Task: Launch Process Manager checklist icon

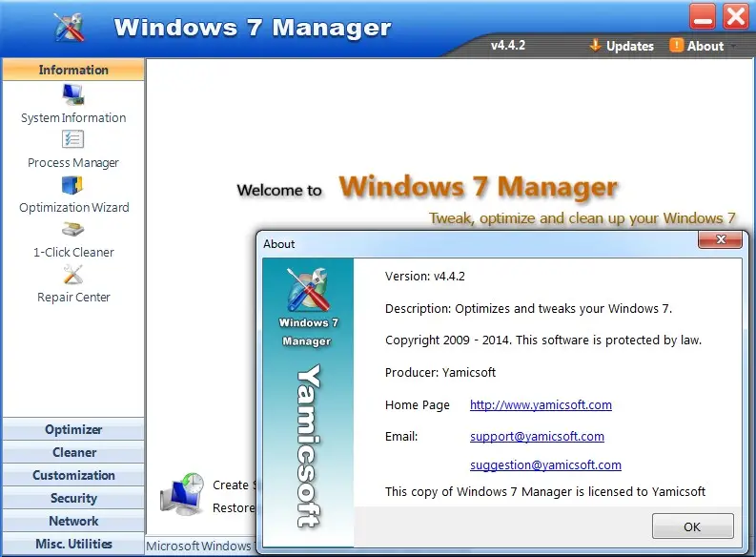Action: [72, 139]
